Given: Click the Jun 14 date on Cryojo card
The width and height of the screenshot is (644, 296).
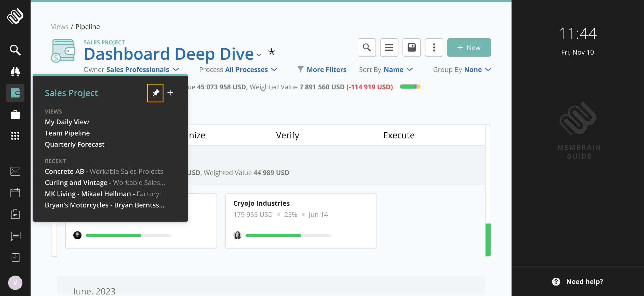Looking at the screenshot, I should click(x=318, y=215).
